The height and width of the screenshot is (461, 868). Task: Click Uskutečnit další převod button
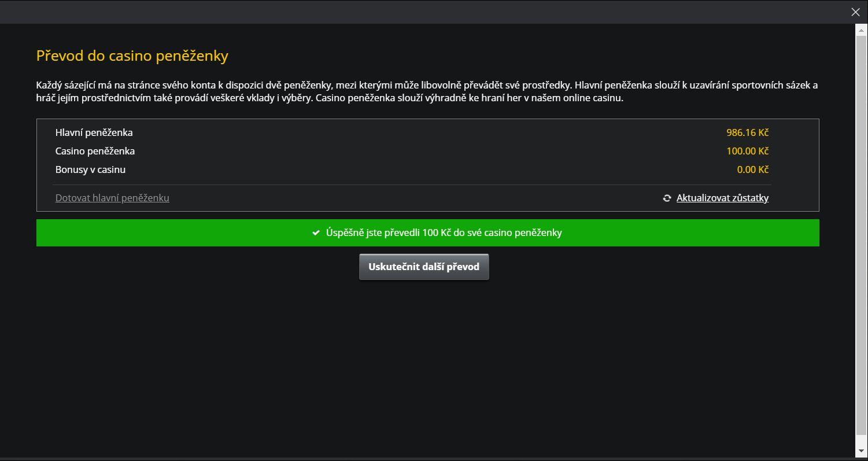coord(424,267)
